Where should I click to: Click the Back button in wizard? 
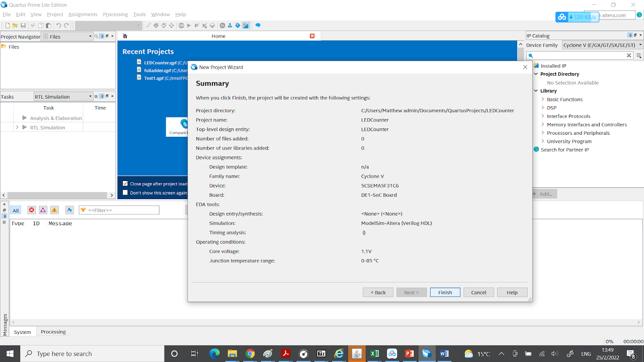(378, 292)
